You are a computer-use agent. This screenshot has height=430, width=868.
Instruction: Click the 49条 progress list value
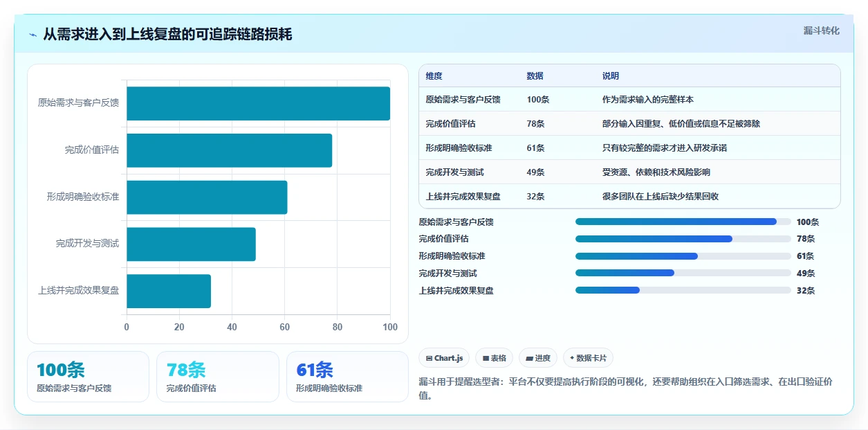[806, 274]
